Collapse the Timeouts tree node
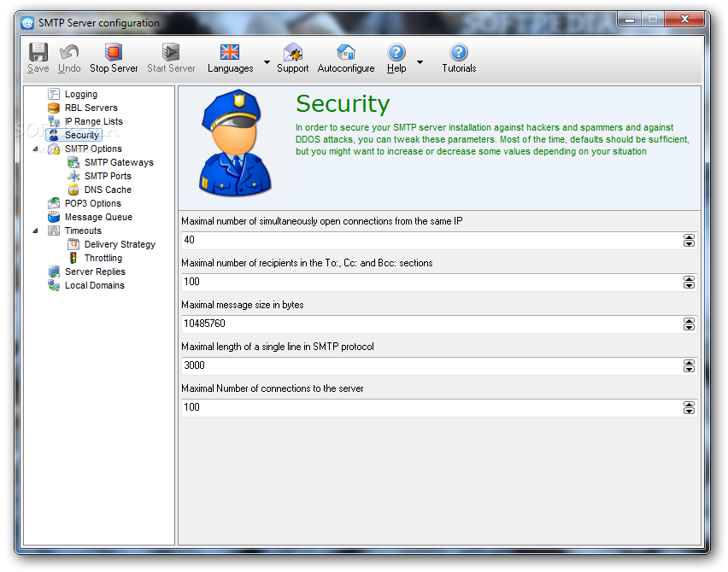This screenshot has width=728, height=572. [x=35, y=231]
